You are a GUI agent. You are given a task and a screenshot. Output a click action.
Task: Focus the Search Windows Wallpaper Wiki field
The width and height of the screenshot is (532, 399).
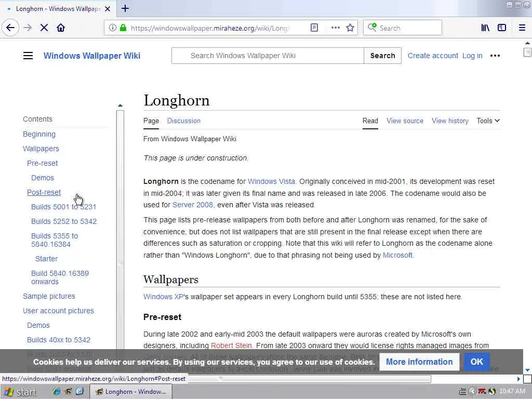[268, 56]
